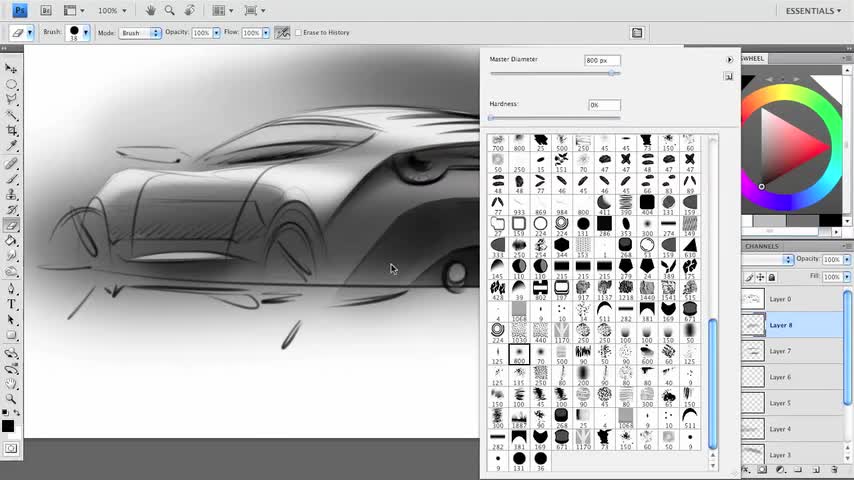Open the ESSENTIALS workspace switcher
854x480 pixels.
tap(813, 11)
